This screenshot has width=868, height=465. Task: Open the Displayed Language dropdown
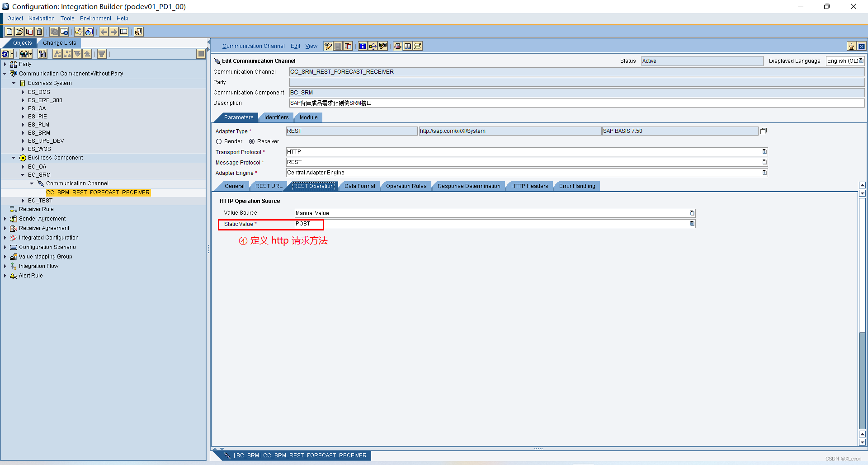point(861,61)
